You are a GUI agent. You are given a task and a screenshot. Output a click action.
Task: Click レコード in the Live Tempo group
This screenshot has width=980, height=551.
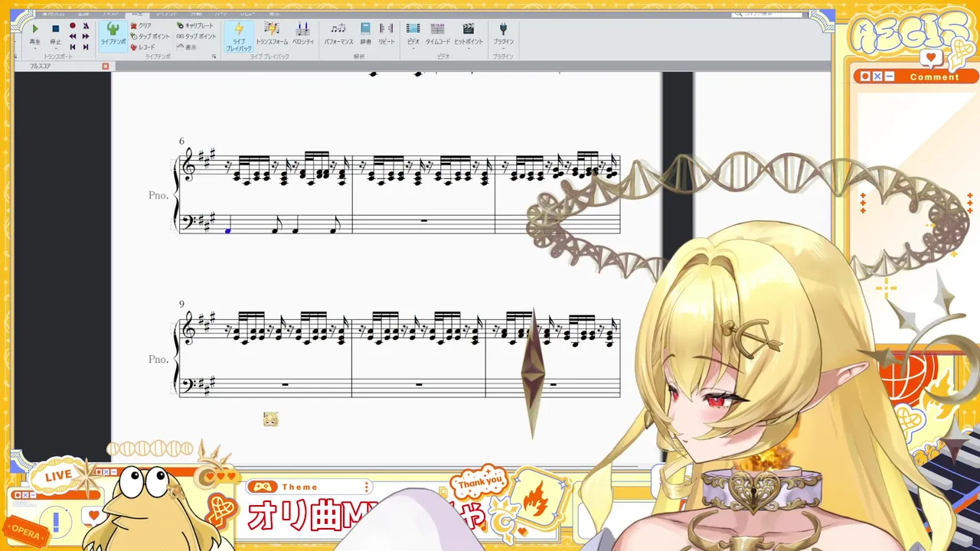[x=142, y=47]
